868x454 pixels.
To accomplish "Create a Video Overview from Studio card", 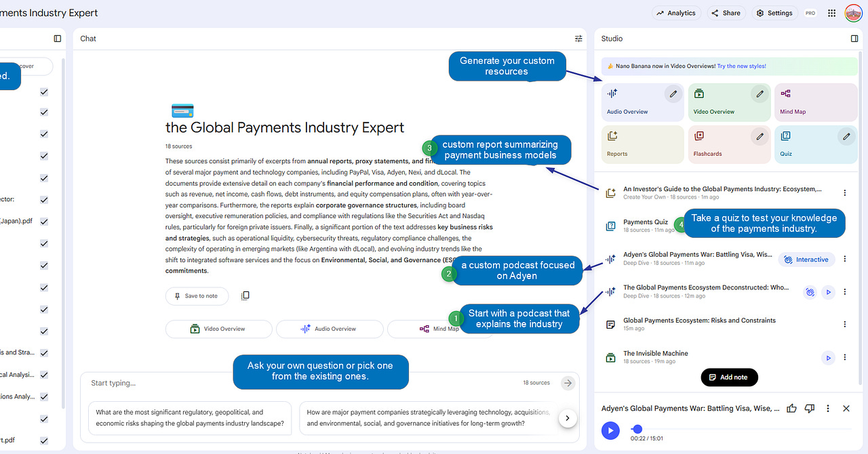I will pyautogui.click(x=730, y=102).
